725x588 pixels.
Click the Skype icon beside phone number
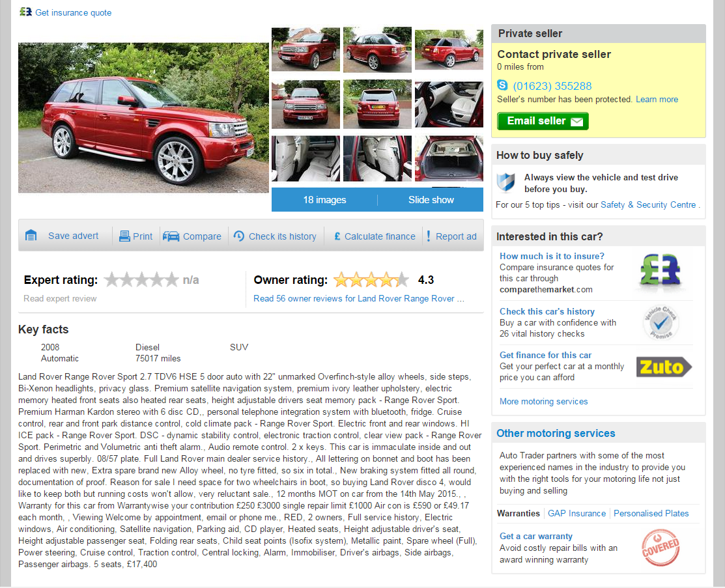(502, 85)
